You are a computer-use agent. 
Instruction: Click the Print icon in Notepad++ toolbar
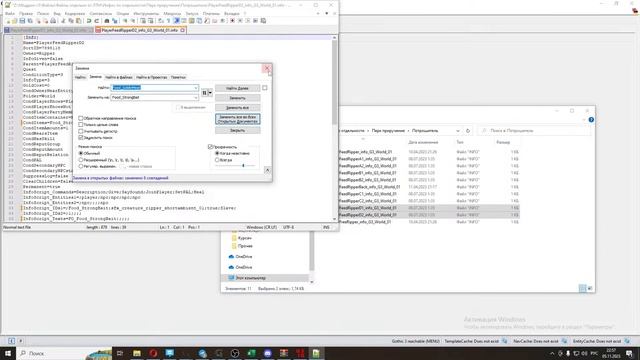tap(53, 21)
